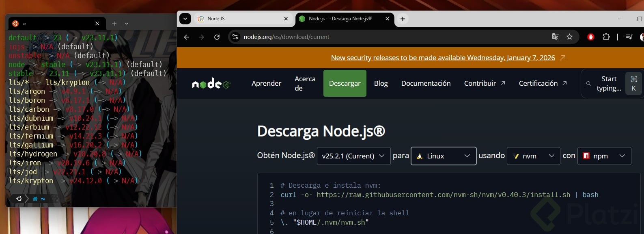The width and height of the screenshot is (644, 234).
Task: Bookmark this page with the star icon
Action: tap(569, 37)
